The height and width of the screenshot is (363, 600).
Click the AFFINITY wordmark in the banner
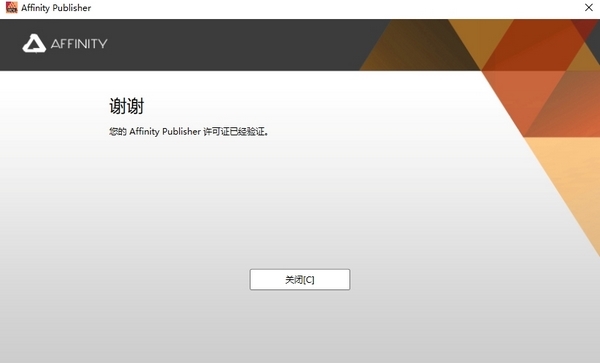pyautogui.click(x=79, y=44)
